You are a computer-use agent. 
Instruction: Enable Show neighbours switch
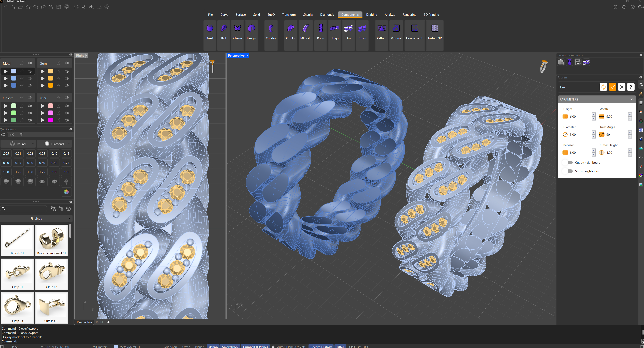(x=569, y=171)
